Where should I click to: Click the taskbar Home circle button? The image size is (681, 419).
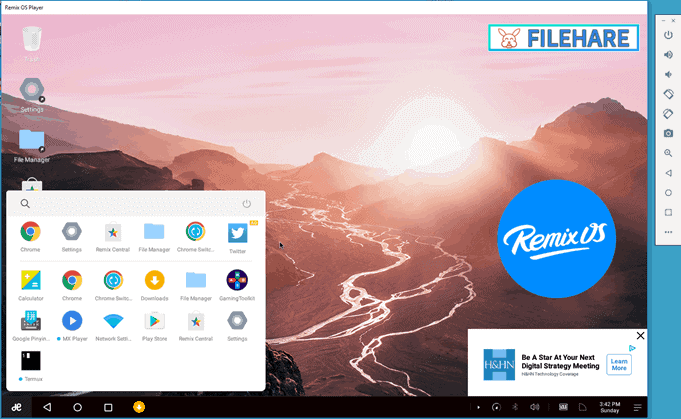78,407
